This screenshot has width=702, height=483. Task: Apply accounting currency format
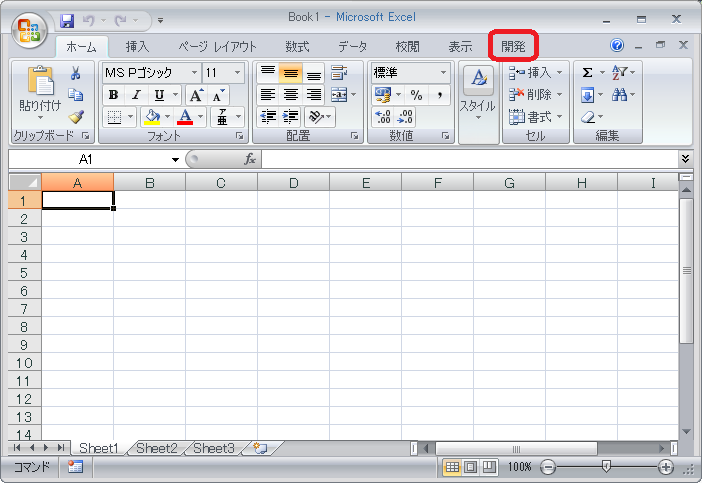383,95
